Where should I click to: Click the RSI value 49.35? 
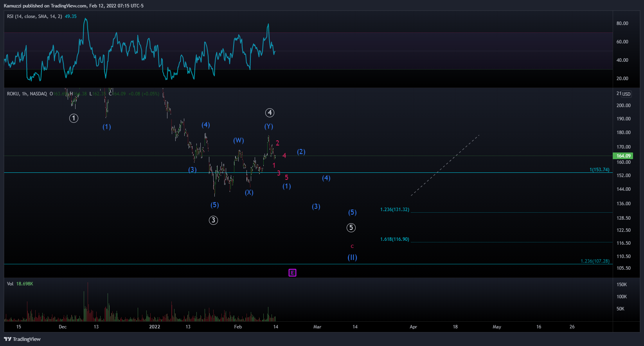click(70, 16)
